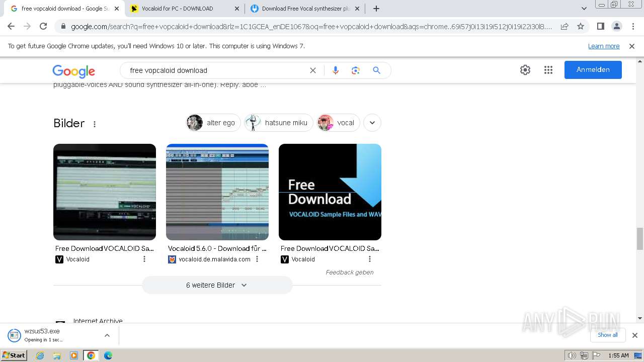Open the share page icon in address bar
The width and height of the screenshot is (644, 362).
tap(565, 26)
